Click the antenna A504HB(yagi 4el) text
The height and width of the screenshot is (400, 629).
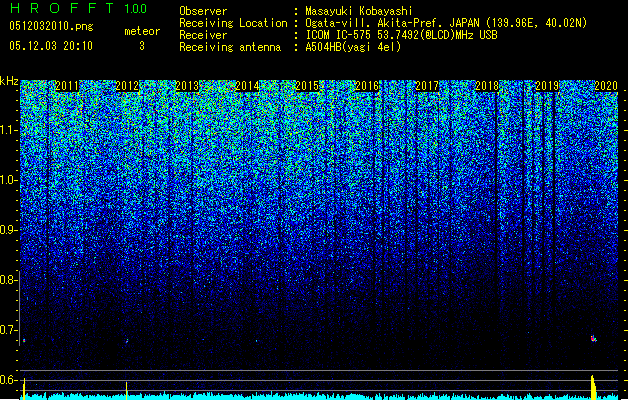(x=353, y=47)
